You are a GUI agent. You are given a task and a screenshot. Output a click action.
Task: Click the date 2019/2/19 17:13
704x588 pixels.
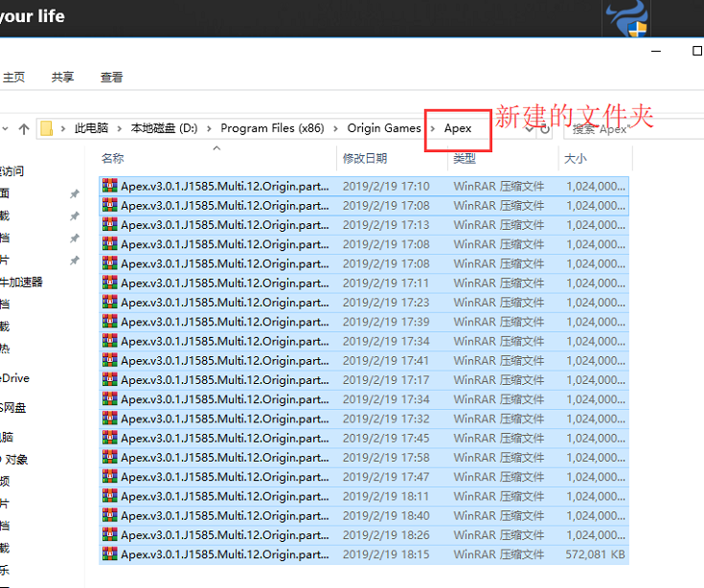click(x=386, y=224)
